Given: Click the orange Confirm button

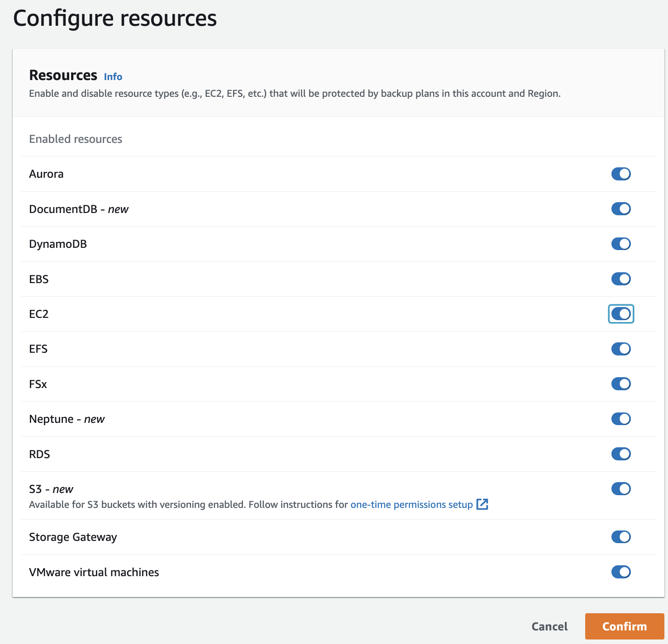Looking at the screenshot, I should coord(625,626).
